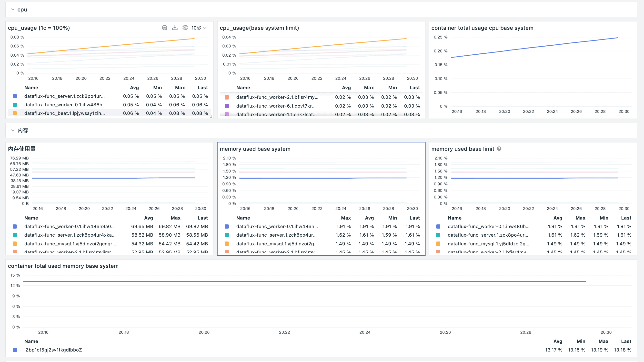Viewport: 644px width, 362px height.
Task: Toggle dataflux-func_server.1 series in cpu_usage legend
Action: pyautogui.click(x=64, y=96)
